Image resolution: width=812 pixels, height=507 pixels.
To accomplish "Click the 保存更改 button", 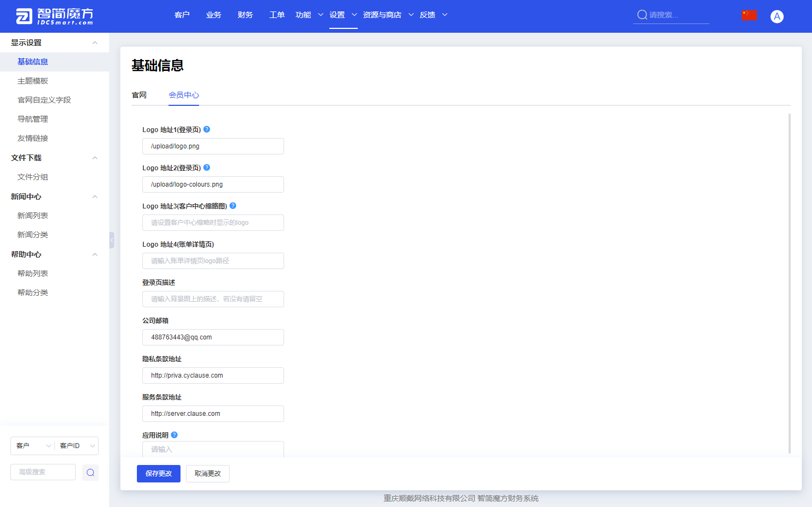I will (x=158, y=474).
